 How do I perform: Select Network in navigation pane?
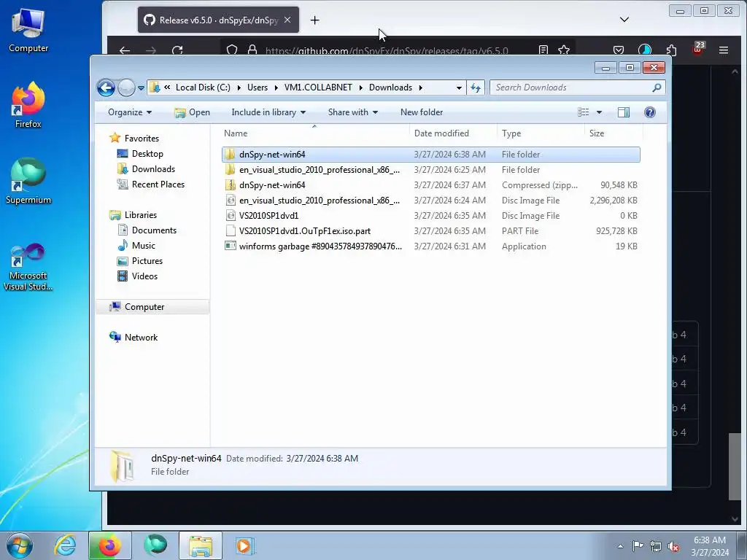pyautogui.click(x=141, y=338)
